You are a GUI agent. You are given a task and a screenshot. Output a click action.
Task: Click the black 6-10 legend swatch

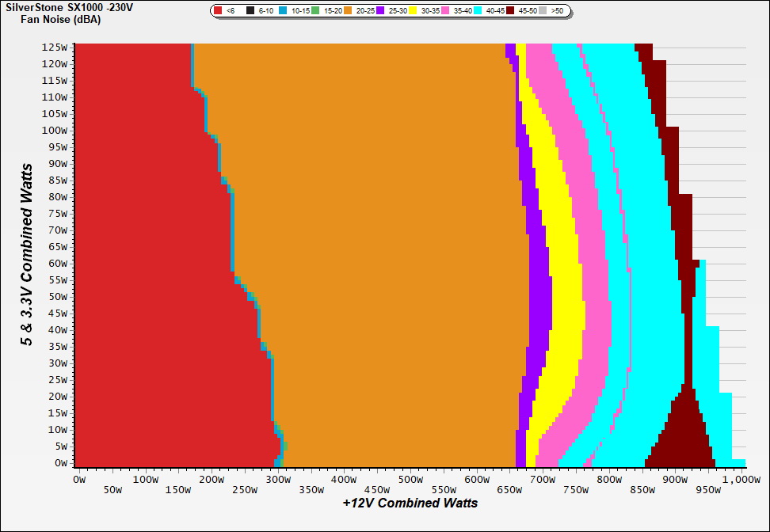250,11
